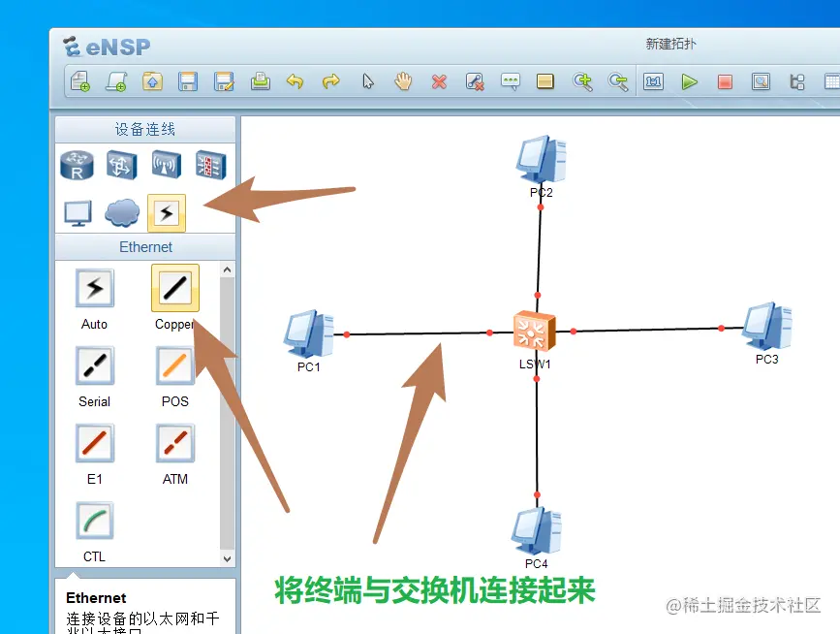The width and height of the screenshot is (840, 634).
Task: Select PC3 on the canvas
Action: [x=766, y=327]
